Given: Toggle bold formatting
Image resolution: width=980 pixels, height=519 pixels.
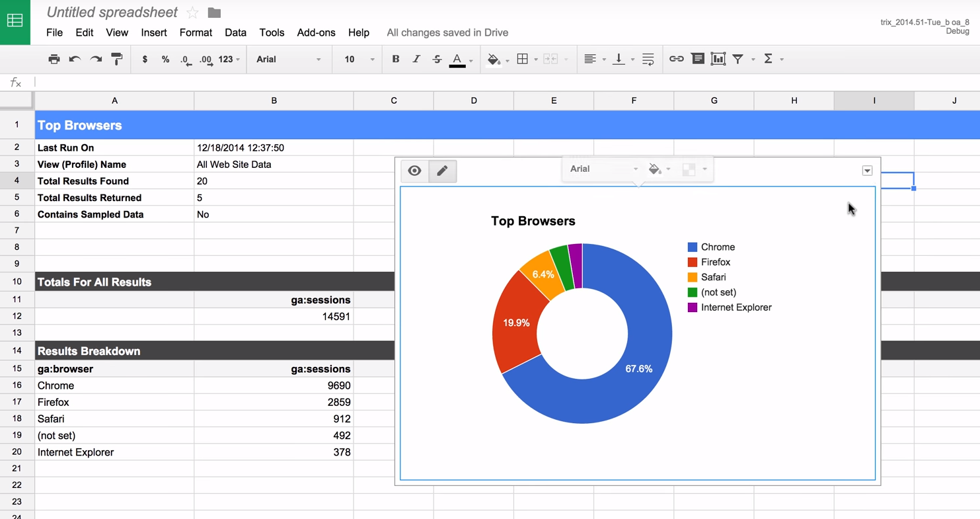Looking at the screenshot, I should [x=395, y=59].
